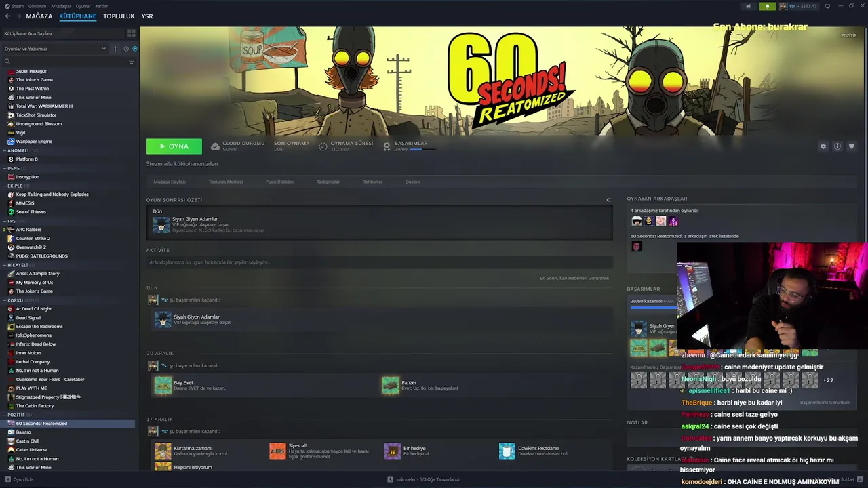Image resolution: width=868 pixels, height=488 pixels.
Task: Open the Bir hediye achievement icon
Action: (x=393, y=451)
